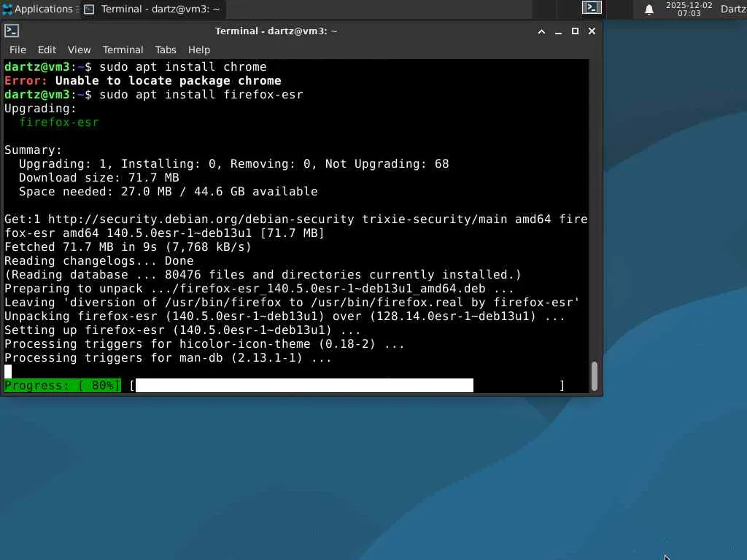Open the Tabs menu
Image resolution: width=747 pixels, height=560 pixels.
click(166, 50)
